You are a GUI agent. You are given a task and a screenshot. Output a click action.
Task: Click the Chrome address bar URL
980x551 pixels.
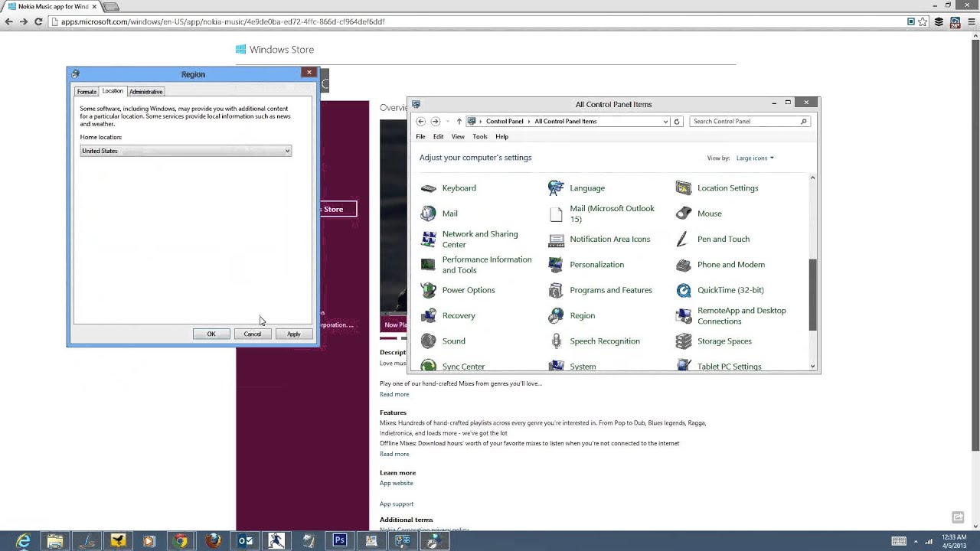[x=223, y=21]
